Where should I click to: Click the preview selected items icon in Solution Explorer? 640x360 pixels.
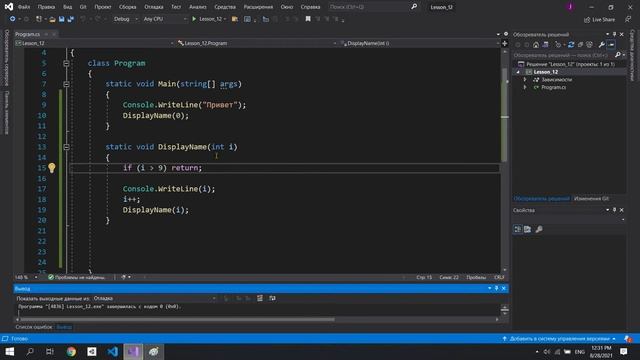tap(611, 44)
